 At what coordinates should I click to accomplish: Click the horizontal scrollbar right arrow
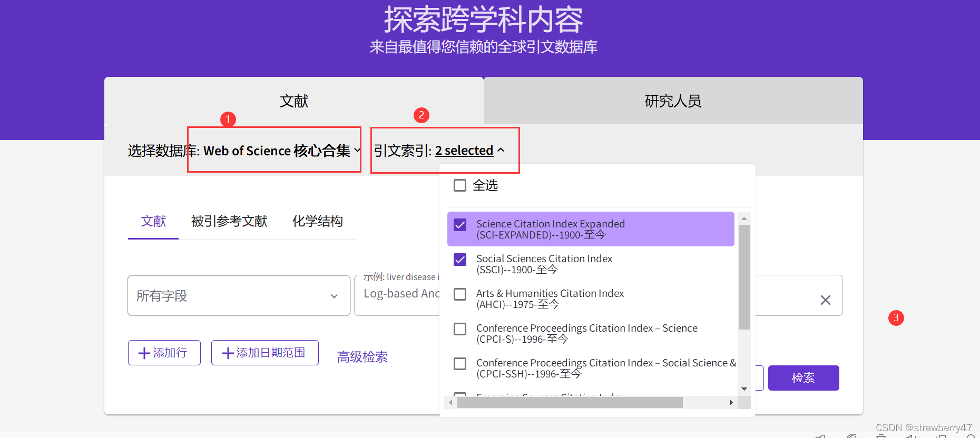tap(731, 403)
